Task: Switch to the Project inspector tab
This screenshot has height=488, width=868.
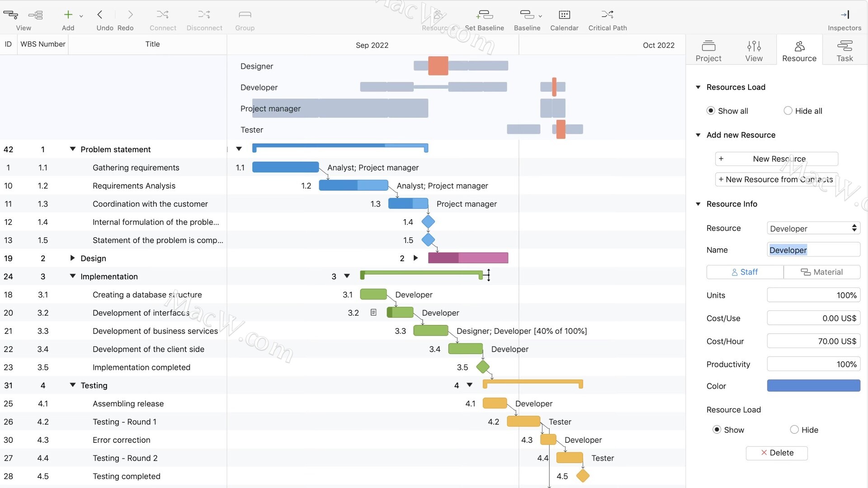Action: (x=708, y=51)
